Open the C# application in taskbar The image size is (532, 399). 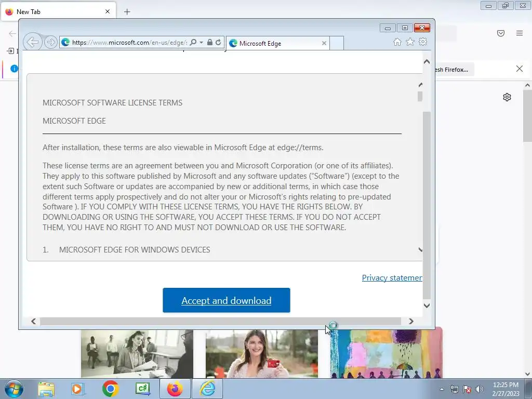click(142, 389)
